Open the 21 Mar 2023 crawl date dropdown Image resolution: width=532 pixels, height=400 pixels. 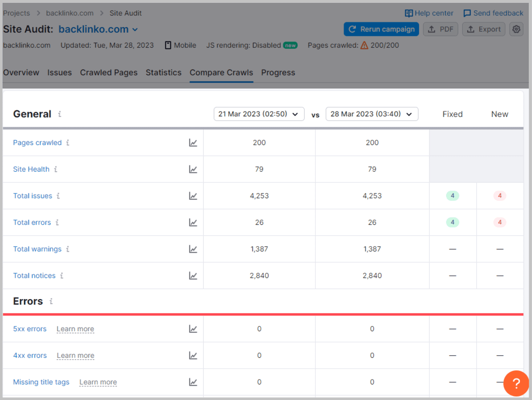click(x=259, y=114)
